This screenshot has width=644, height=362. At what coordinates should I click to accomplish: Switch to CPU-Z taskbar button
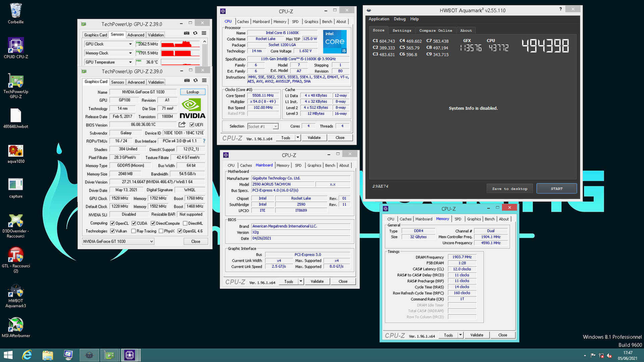[x=130, y=355]
